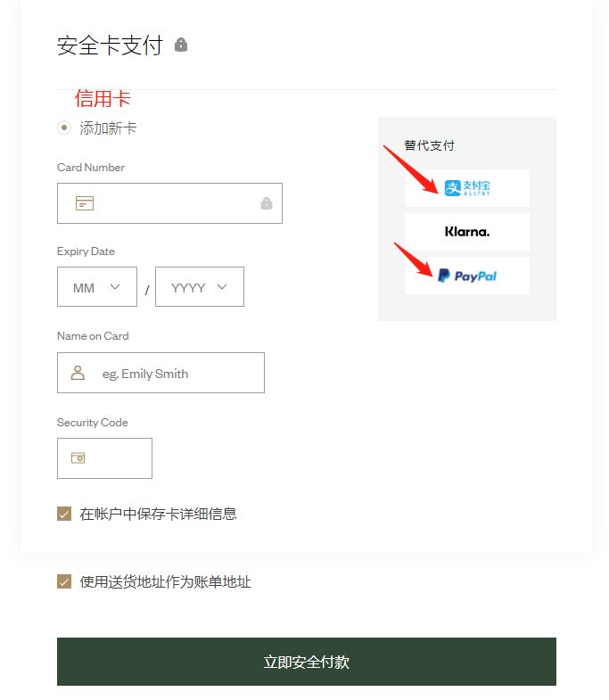
Task: Open the MM expiry month dropdown
Action: (x=97, y=286)
